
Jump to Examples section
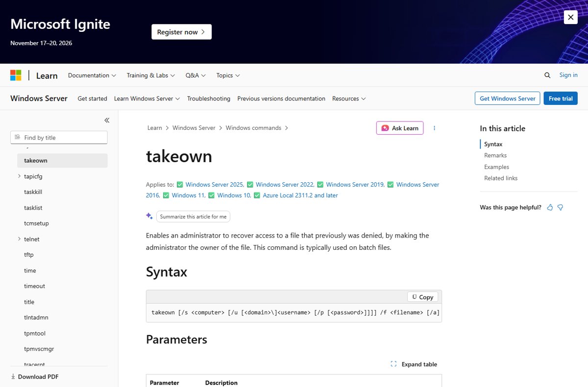[496, 167]
